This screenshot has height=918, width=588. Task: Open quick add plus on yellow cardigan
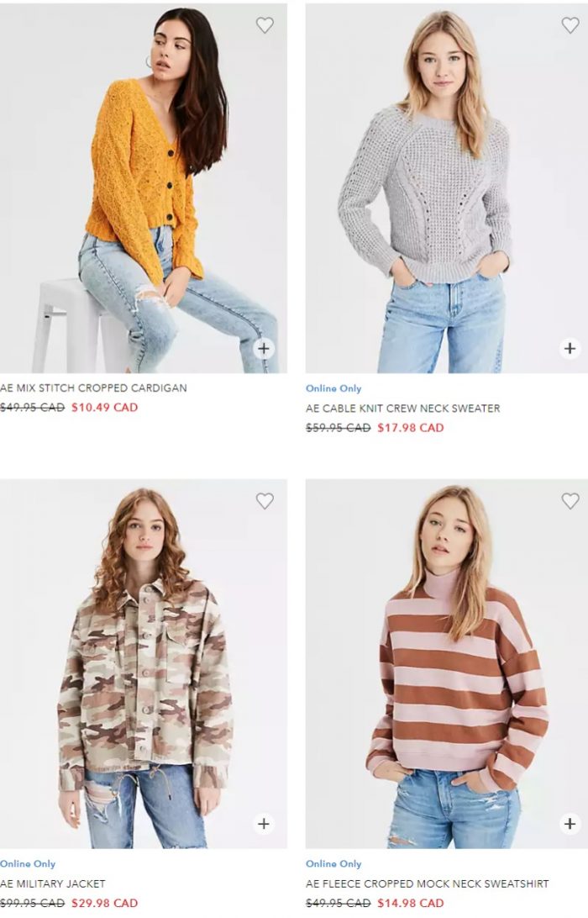tap(264, 348)
